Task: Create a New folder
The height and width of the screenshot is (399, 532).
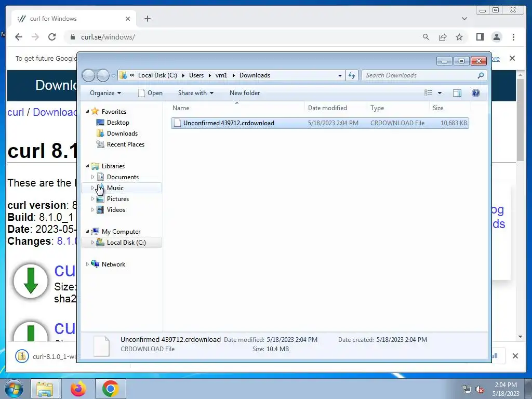Action: [245, 93]
